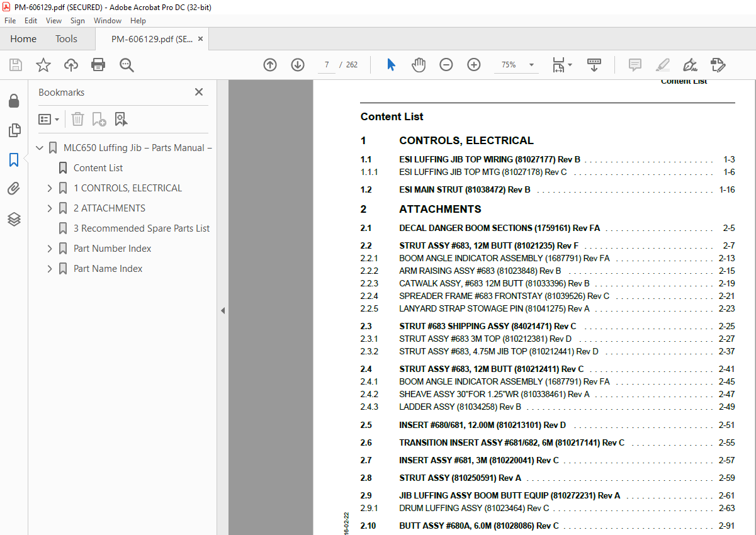Go to next page arrow
This screenshot has width=756, height=535.
click(x=298, y=65)
